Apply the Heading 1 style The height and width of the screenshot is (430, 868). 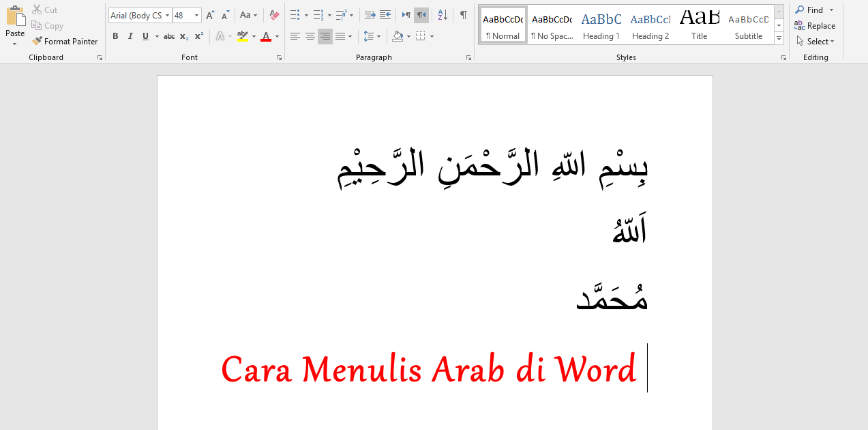coord(601,25)
